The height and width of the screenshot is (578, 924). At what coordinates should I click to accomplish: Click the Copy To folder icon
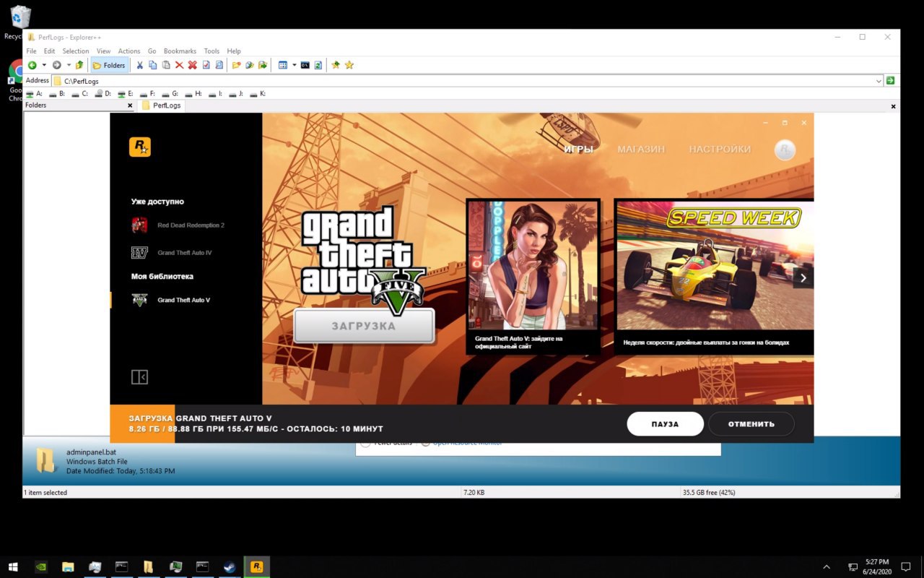(250, 65)
